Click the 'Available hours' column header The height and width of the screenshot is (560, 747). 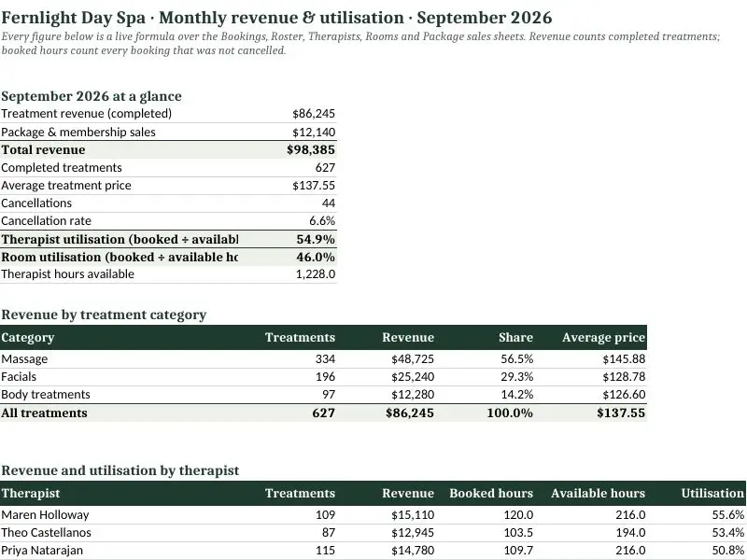click(598, 493)
